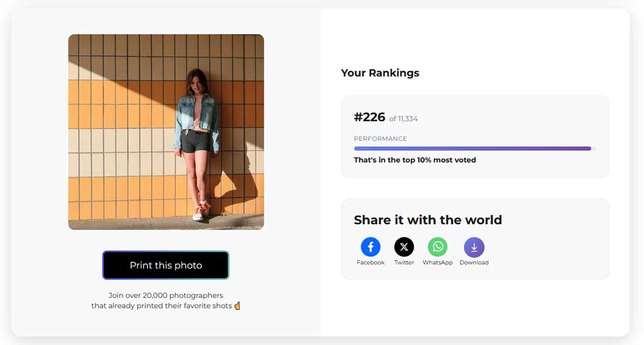This screenshot has height=345, width=644.
Task: Click the purple Download arrow icon
Action: pos(474,248)
